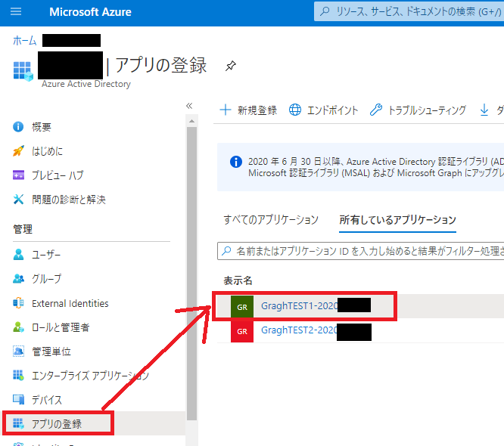
Task: Click scrollbar up arrow in sidebar
Action: pos(192,121)
